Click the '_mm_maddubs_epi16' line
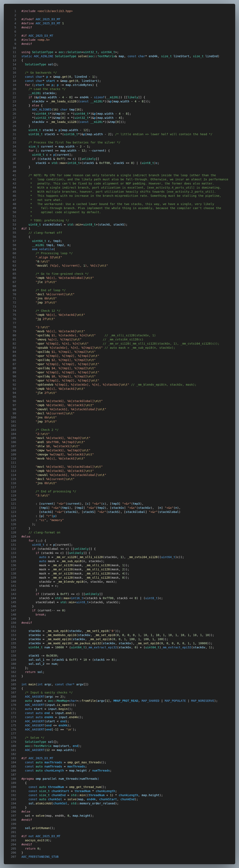 (121, 635)
